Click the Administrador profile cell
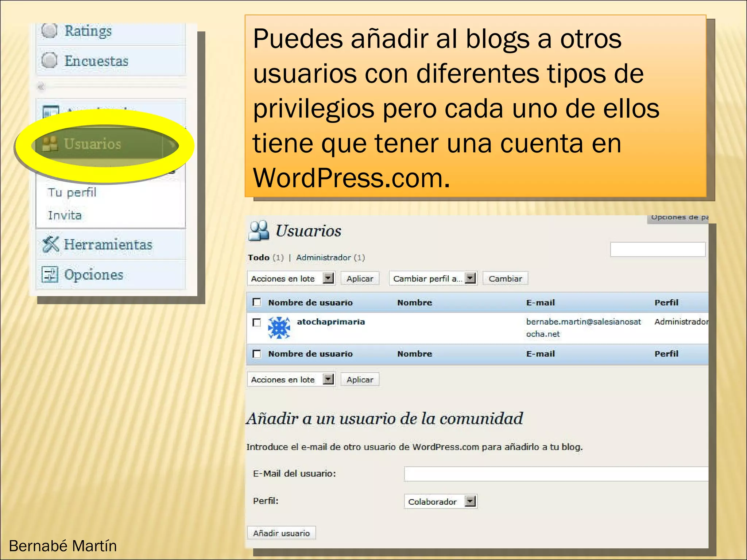 point(681,322)
